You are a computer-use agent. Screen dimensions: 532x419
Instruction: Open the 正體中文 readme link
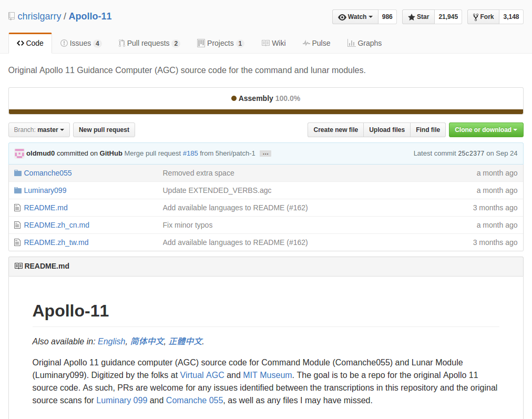tap(186, 341)
